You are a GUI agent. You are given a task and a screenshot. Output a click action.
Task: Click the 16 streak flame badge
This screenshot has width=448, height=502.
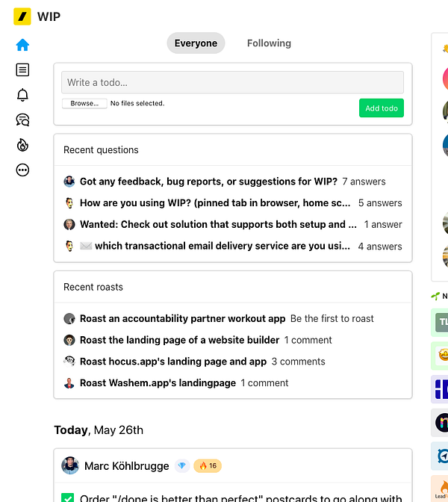tap(208, 466)
